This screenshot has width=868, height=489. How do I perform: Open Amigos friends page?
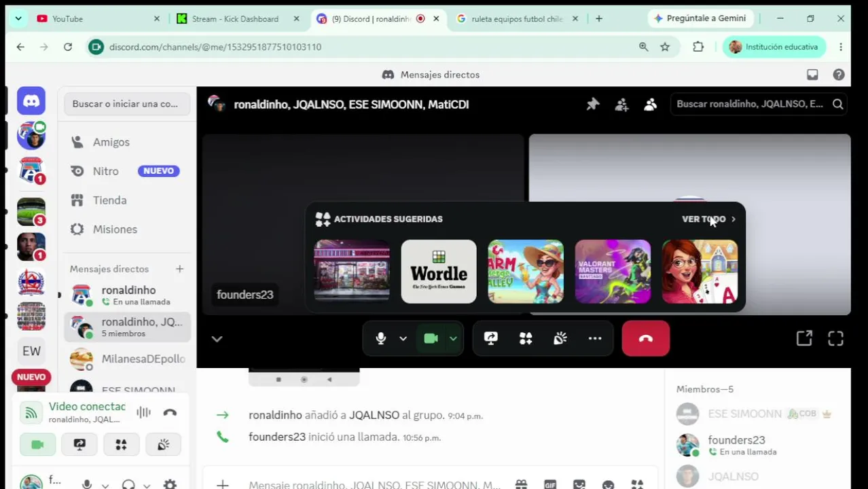(127, 142)
